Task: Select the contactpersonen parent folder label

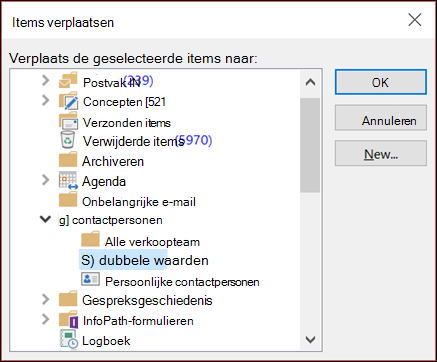Action: tap(111, 220)
